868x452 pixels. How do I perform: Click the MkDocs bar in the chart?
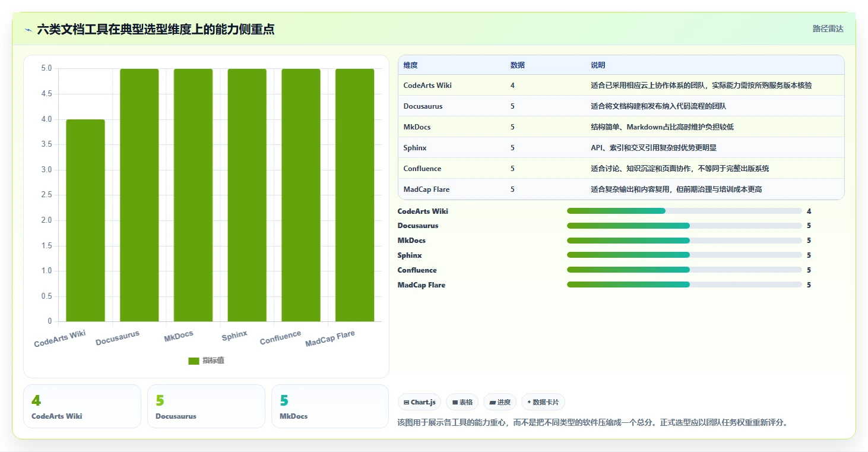click(x=193, y=195)
